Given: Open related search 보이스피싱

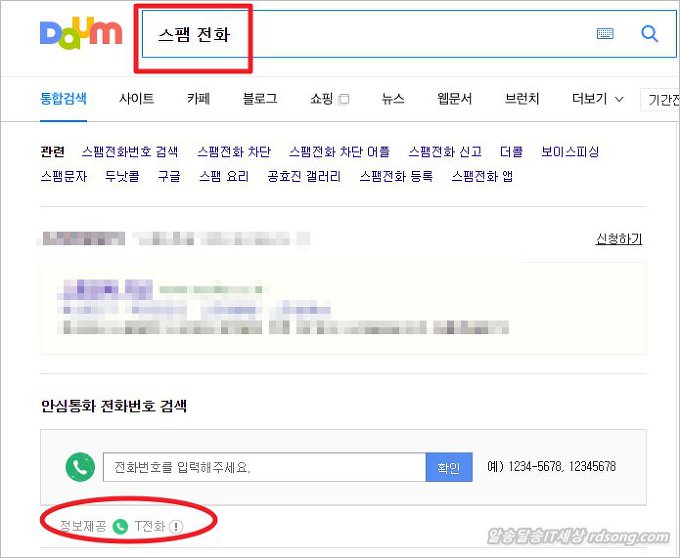Looking at the screenshot, I should point(570,151).
